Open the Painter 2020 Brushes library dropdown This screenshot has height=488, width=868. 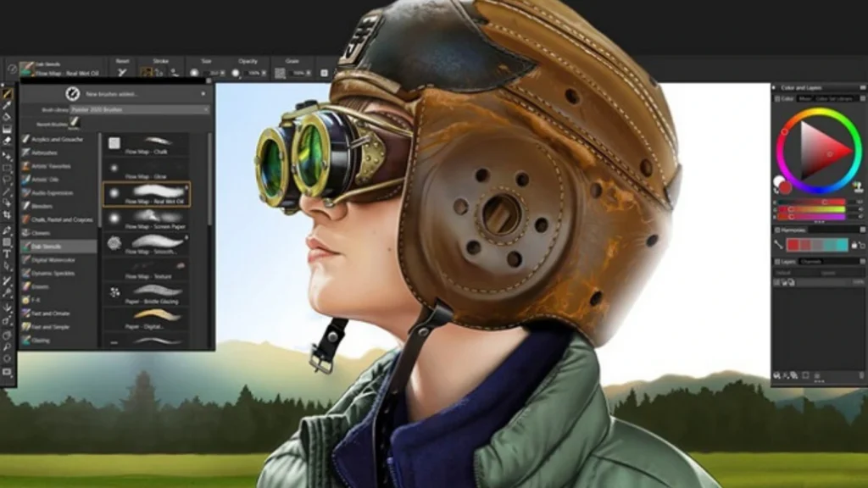coord(153,109)
